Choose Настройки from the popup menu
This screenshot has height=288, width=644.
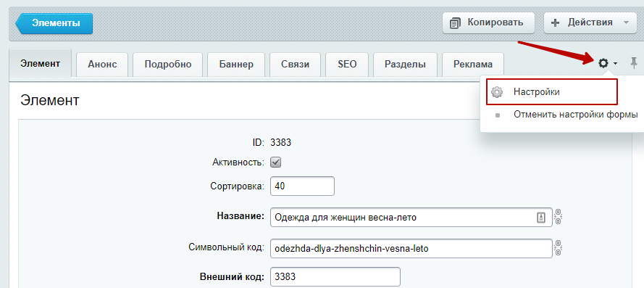click(552, 91)
